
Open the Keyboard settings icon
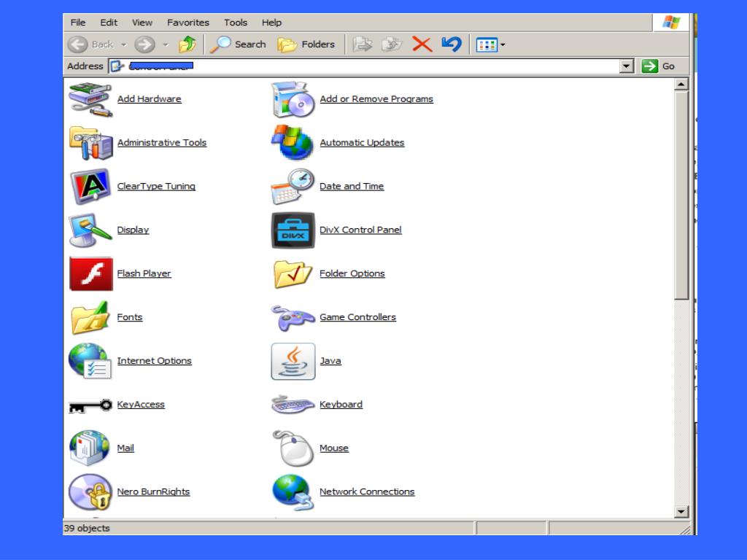click(293, 405)
